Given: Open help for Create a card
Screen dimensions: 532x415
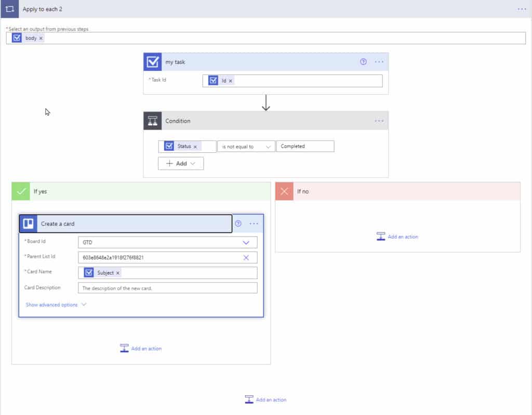Looking at the screenshot, I should (238, 224).
